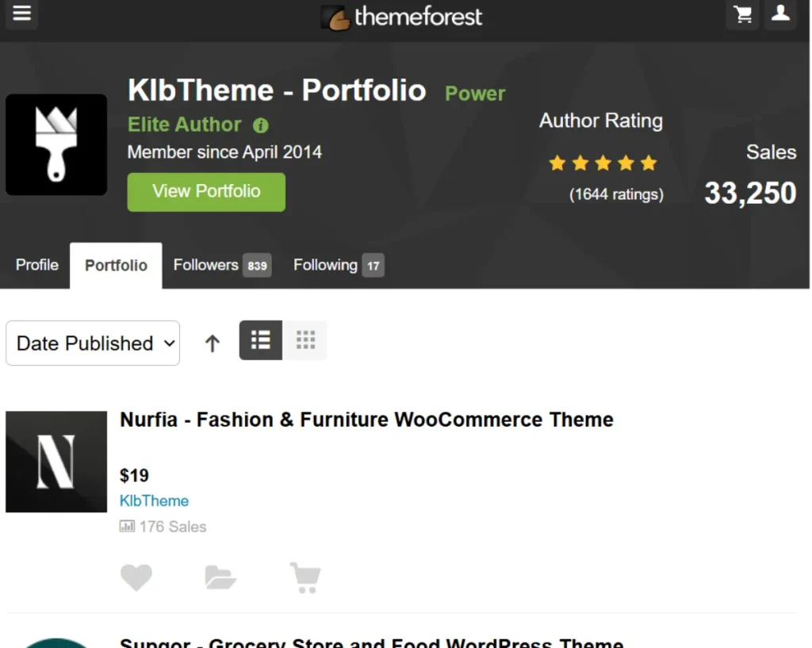The image size is (812, 648).
Task: Open the shopping cart in header
Action: tap(742, 14)
